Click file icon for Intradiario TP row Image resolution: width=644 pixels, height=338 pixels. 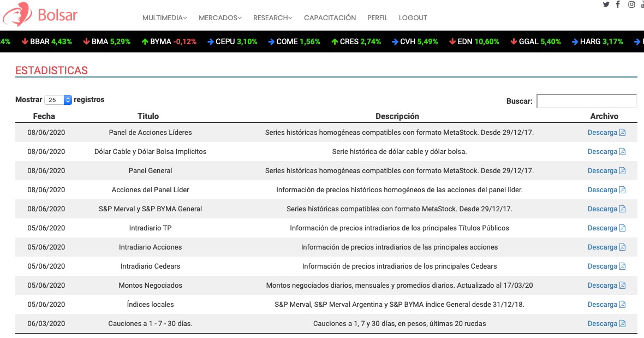[x=622, y=228]
